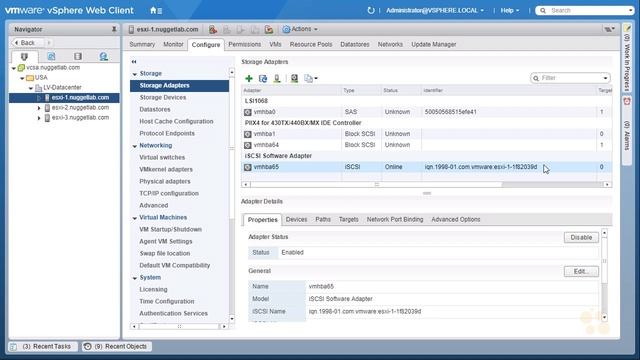Screen dimensions: 640x360
Task: Click the vmhba65 iSCSI adapter icon
Action: tap(247, 167)
